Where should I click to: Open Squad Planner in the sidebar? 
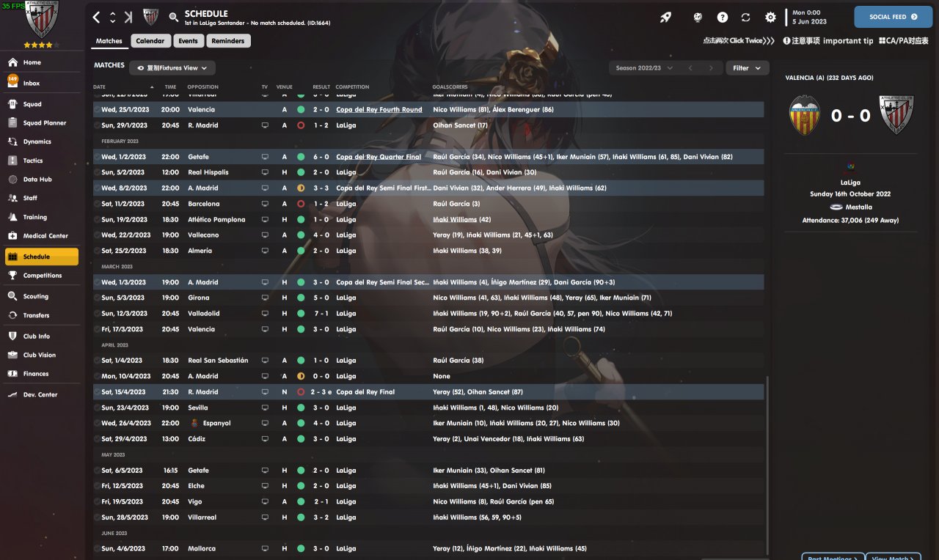tap(43, 122)
